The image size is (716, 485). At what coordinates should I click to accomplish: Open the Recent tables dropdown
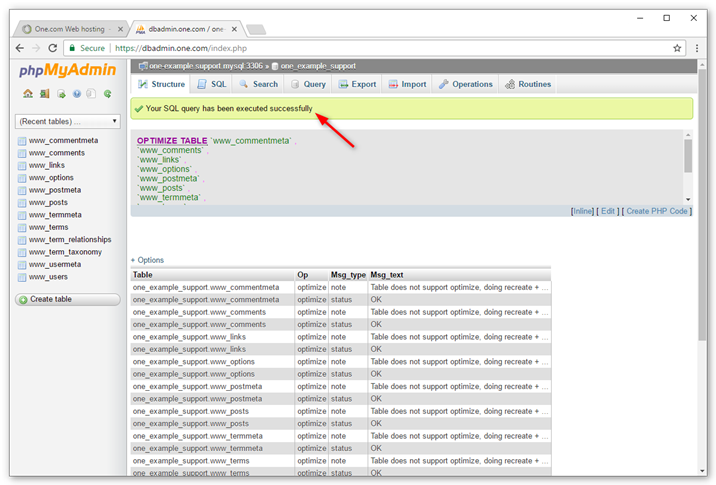[67, 121]
